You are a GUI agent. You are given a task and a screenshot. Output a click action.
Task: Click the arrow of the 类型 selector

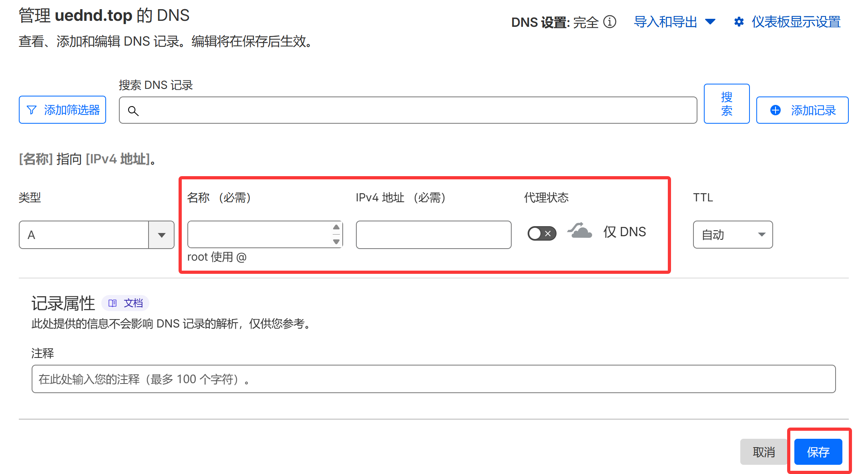(x=162, y=235)
